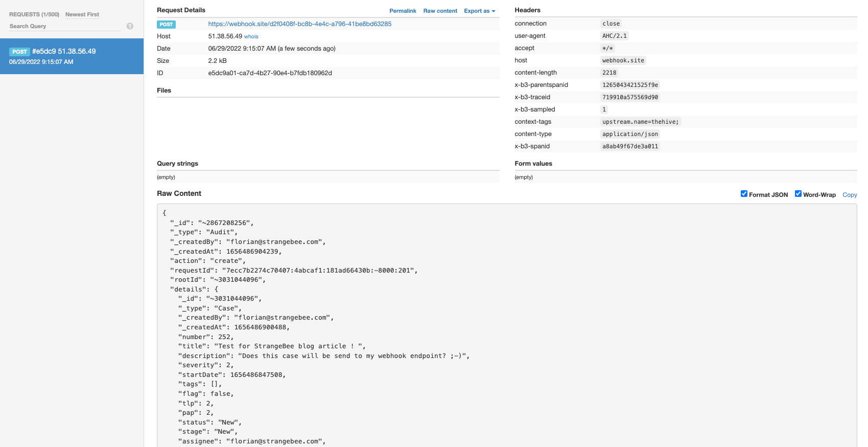Open the webhook.site URL link
This screenshot has width=868, height=447.
pos(299,24)
